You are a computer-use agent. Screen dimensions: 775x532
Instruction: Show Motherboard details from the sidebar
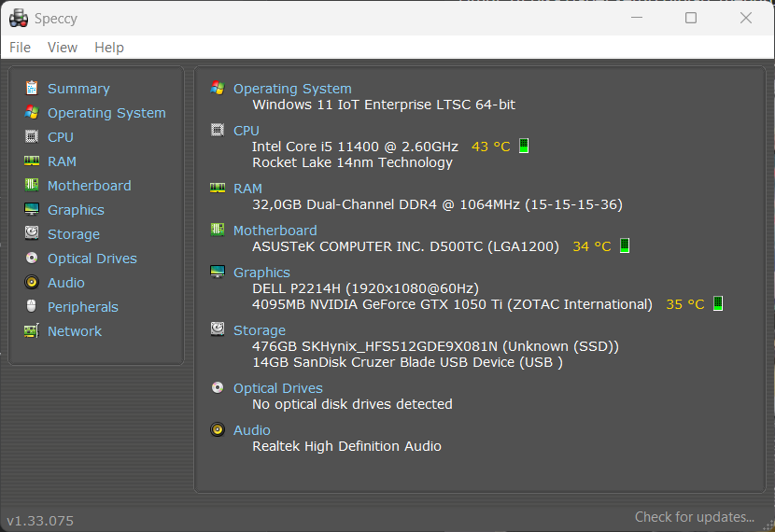point(90,185)
